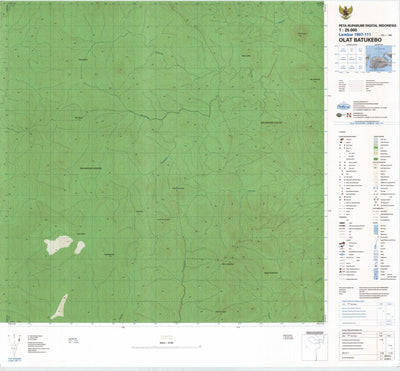
Task: Select the title "OLAT BATUKEBO"
Action: pos(360,40)
